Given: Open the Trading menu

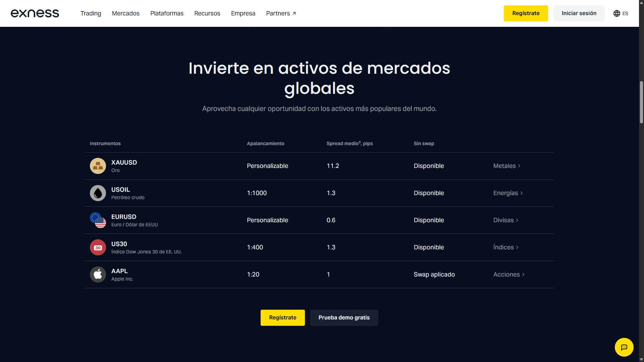Looking at the screenshot, I should click(x=91, y=13).
